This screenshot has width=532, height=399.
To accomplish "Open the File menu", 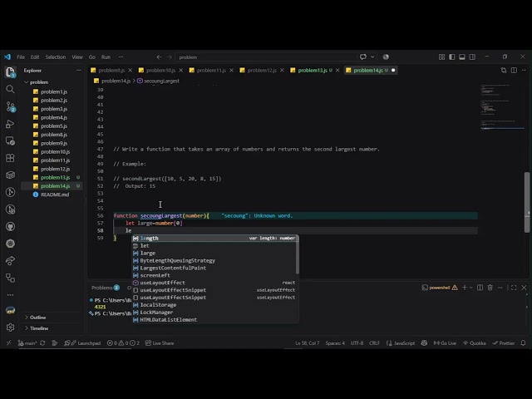I will (x=21, y=57).
